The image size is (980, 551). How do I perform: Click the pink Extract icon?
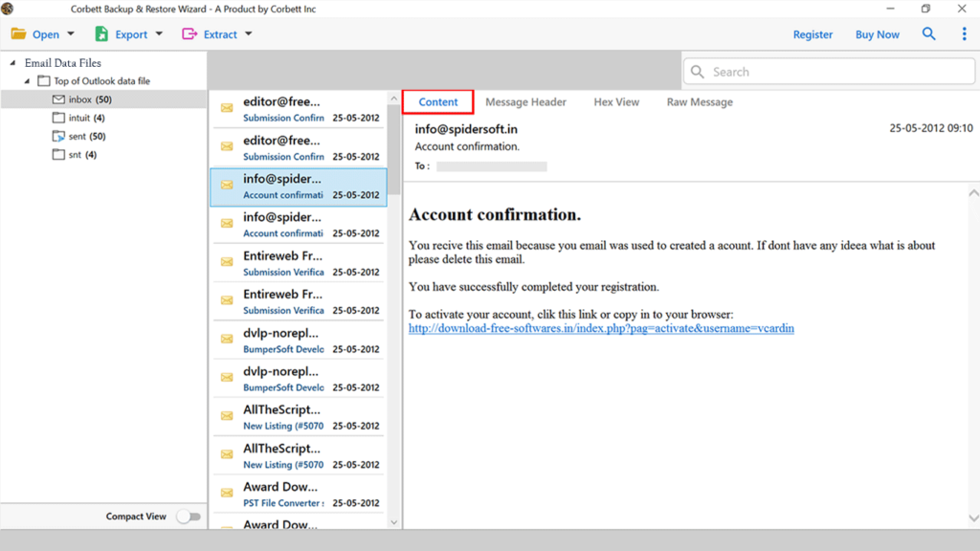[188, 33]
